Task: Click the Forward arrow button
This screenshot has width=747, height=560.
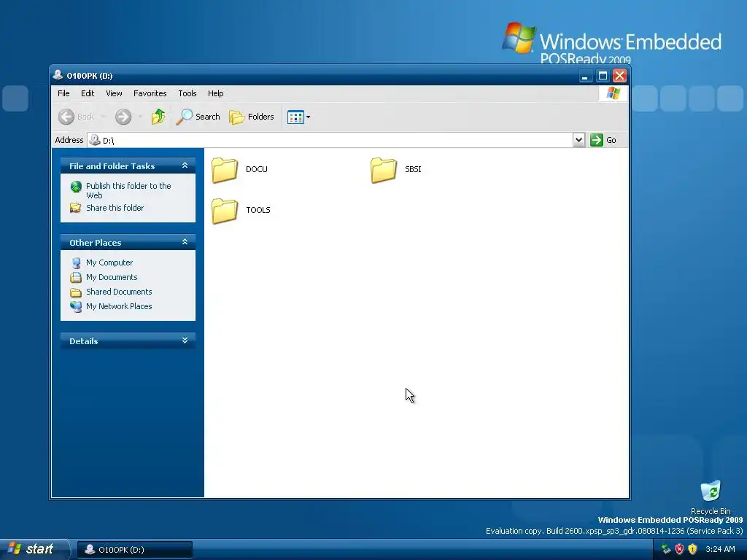Action: click(x=123, y=117)
